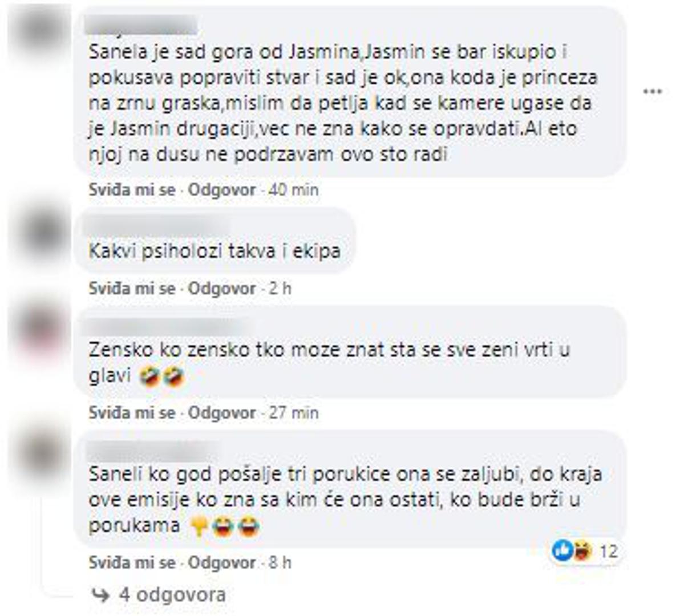680x616 pixels.
Task: Reply to the 'Kakvi psiholozi' comment
Action: 221,288
